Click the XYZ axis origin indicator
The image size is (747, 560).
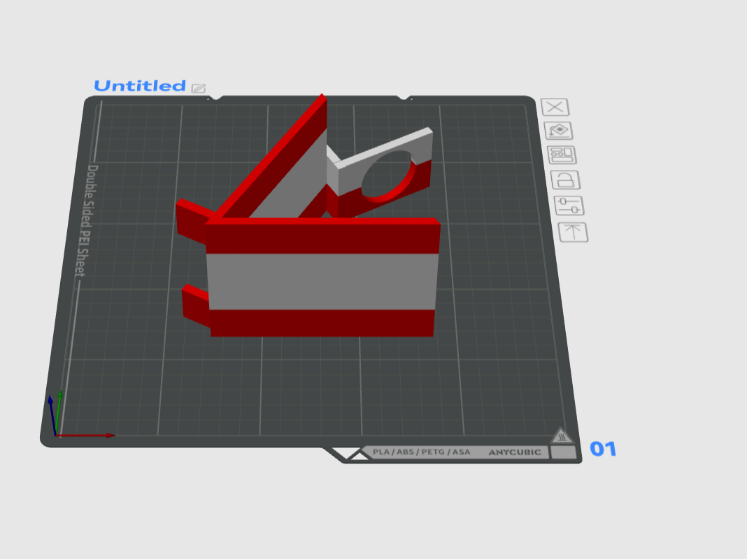(56, 434)
